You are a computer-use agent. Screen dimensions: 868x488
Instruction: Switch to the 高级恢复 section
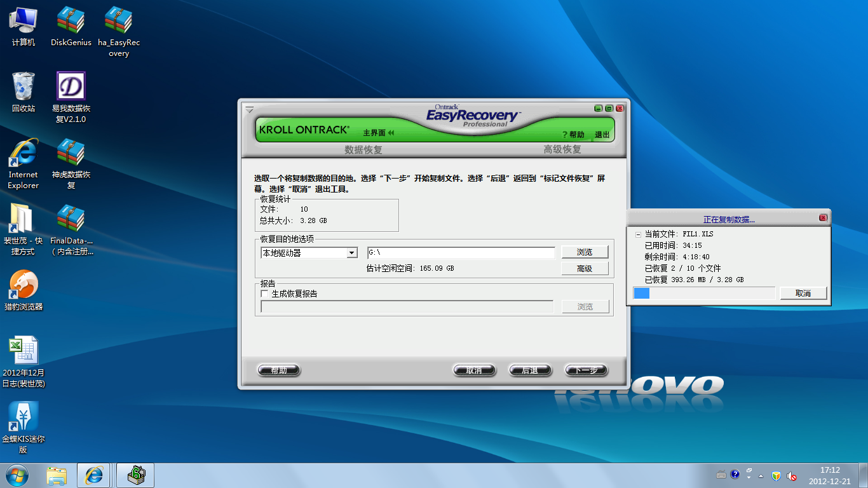pyautogui.click(x=562, y=149)
